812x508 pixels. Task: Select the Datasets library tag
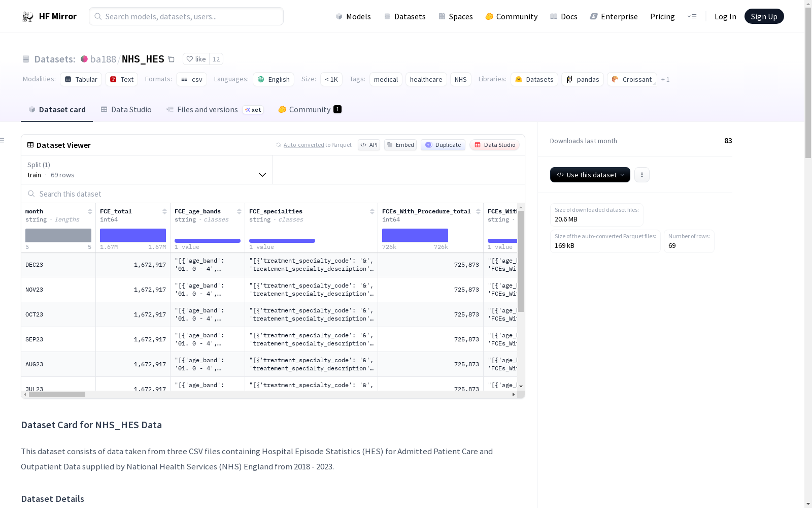pyautogui.click(x=534, y=79)
